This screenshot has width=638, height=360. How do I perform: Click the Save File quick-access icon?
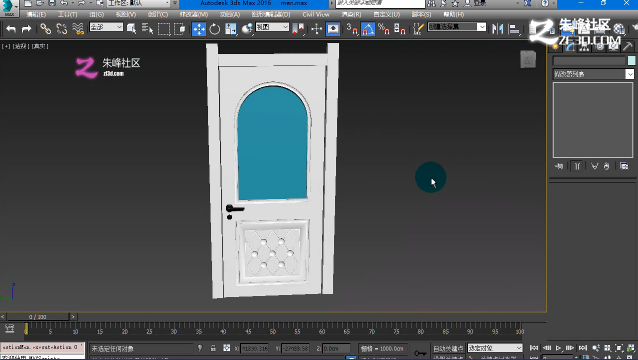pos(52,4)
